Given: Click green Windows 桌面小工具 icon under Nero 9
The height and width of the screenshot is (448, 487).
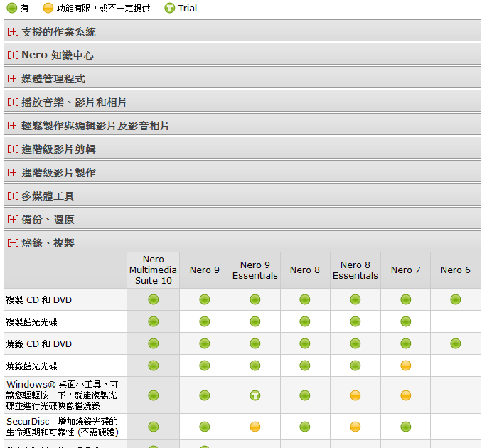Looking at the screenshot, I should [x=204, y=395].
